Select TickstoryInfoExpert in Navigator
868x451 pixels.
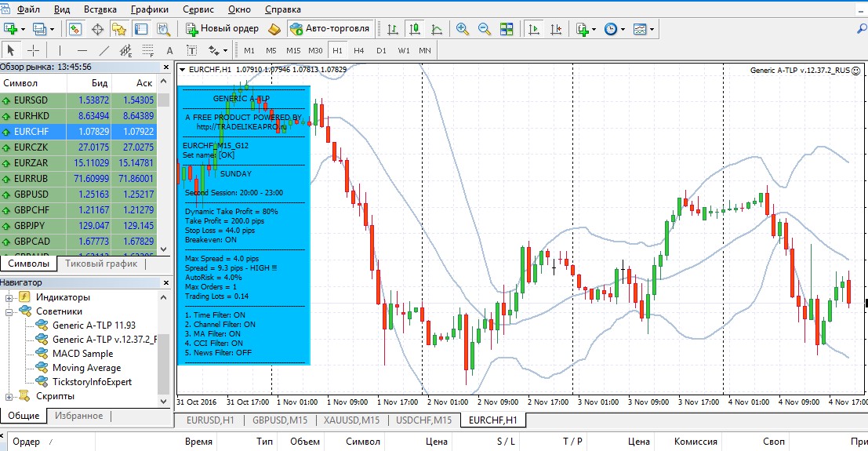(x=92, y=382)
